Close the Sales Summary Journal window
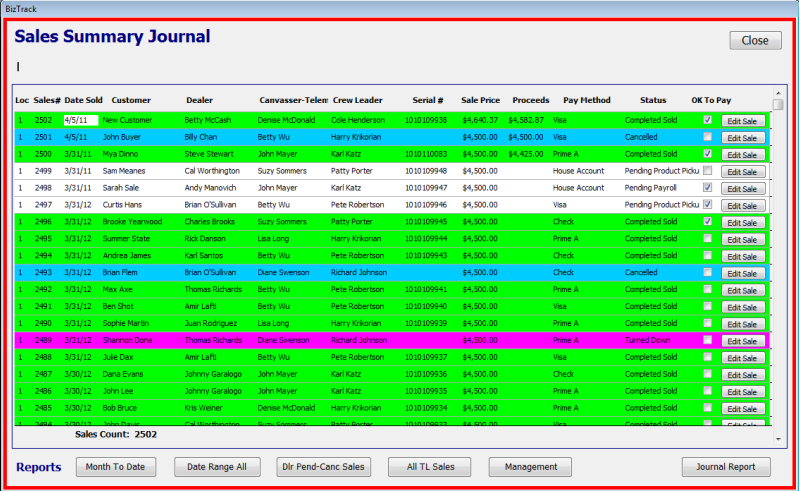This screenshot has height=491, width=800. coord(755,40)
